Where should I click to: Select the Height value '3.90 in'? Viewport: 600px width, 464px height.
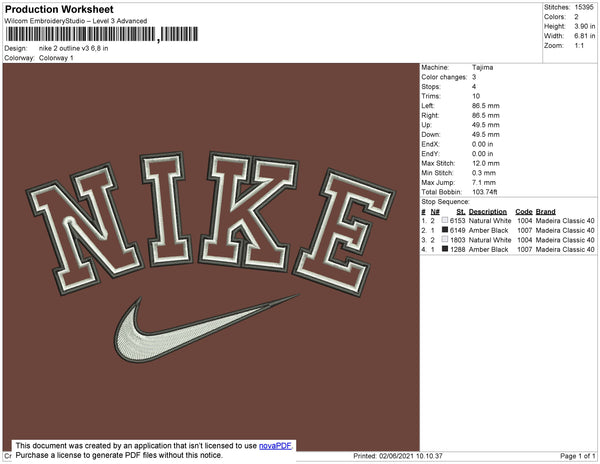(585, 26)
